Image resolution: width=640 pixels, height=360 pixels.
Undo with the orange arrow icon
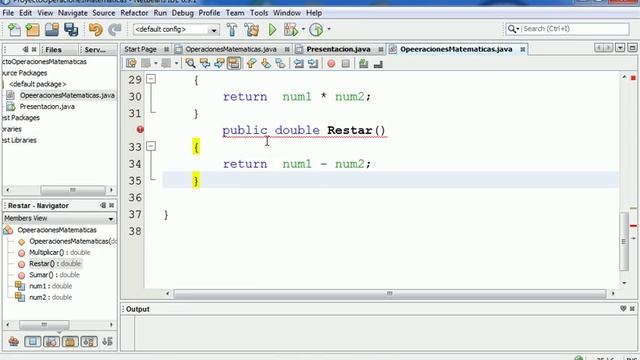pos(96,30)
